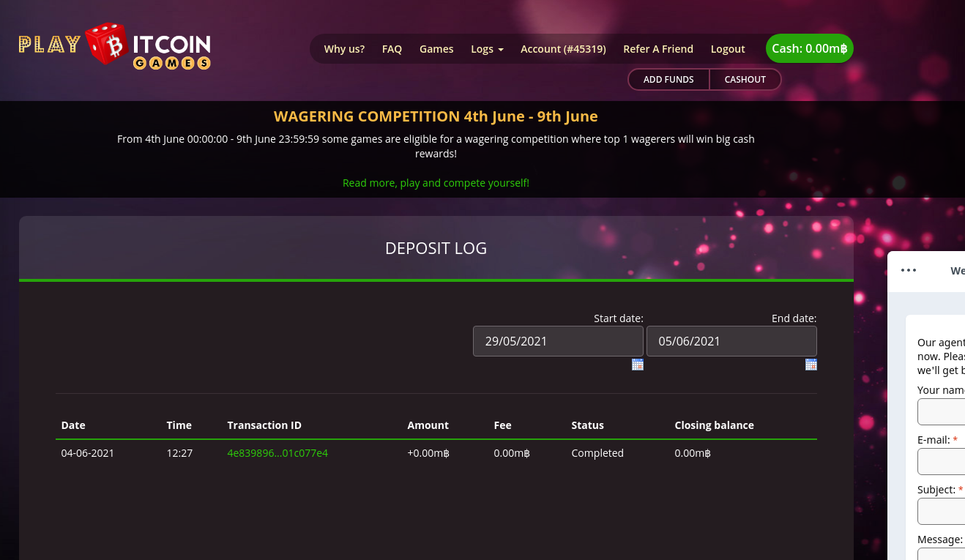This screenshot has height=560, width=965.
Task: Click the chat Subject field
Action: [x=941, y=512]
